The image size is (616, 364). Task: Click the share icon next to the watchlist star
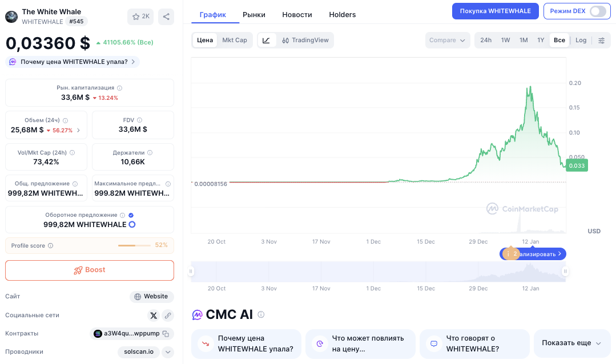point(166,17)
